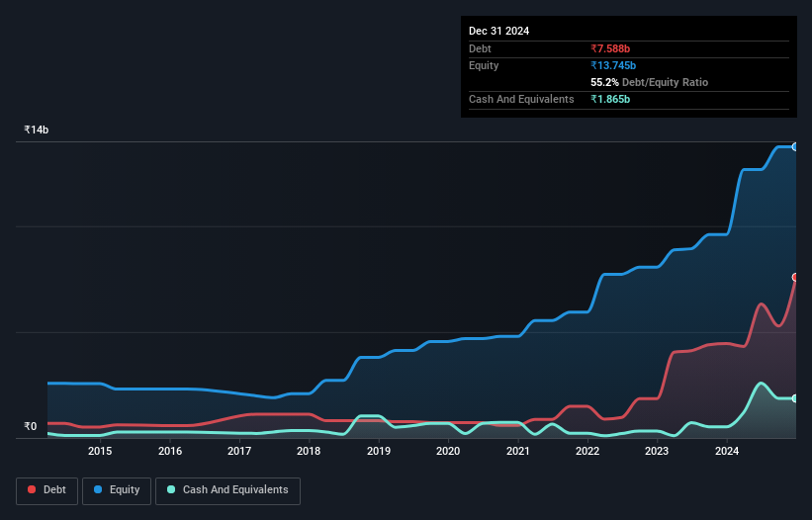Click the 2023 x-axis label
The image size is (812, 520).
[657, 451]
